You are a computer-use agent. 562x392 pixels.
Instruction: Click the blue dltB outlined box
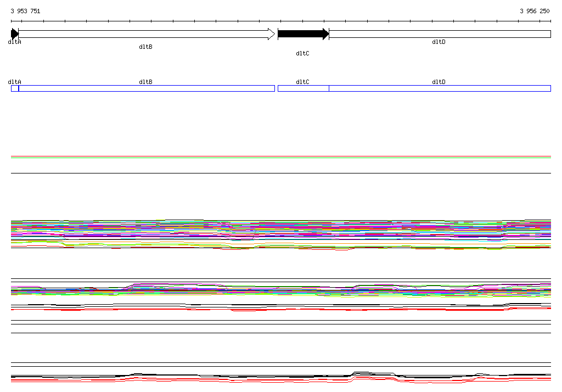[147, 88]
